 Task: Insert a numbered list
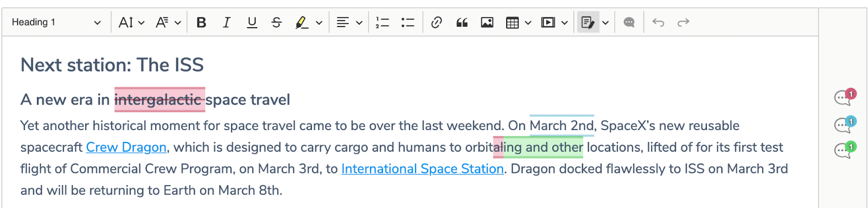(382, 22)
